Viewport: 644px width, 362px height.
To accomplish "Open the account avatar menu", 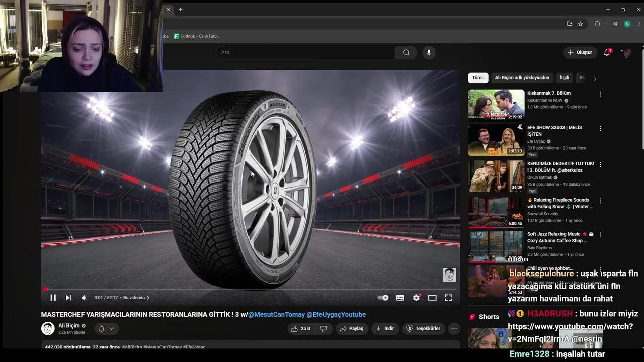I will point(627,53).
